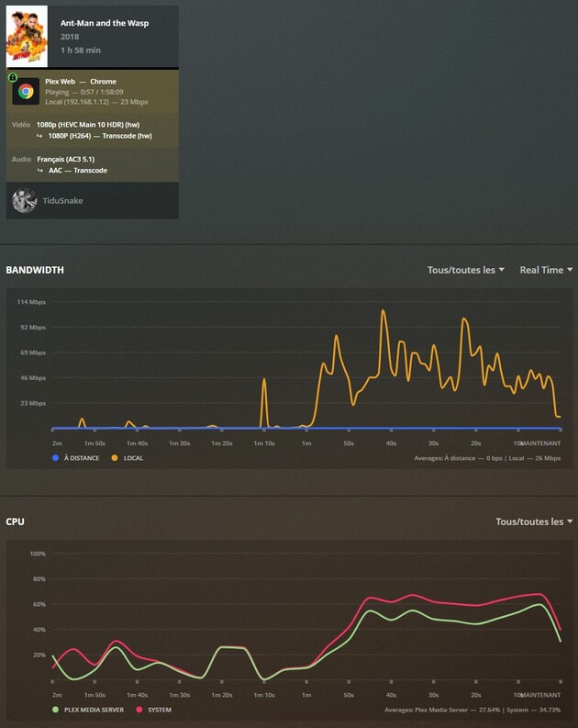Toggle À DISTANCE blue legend dot
Screen dimensions: 578x728
coord(56,458)
